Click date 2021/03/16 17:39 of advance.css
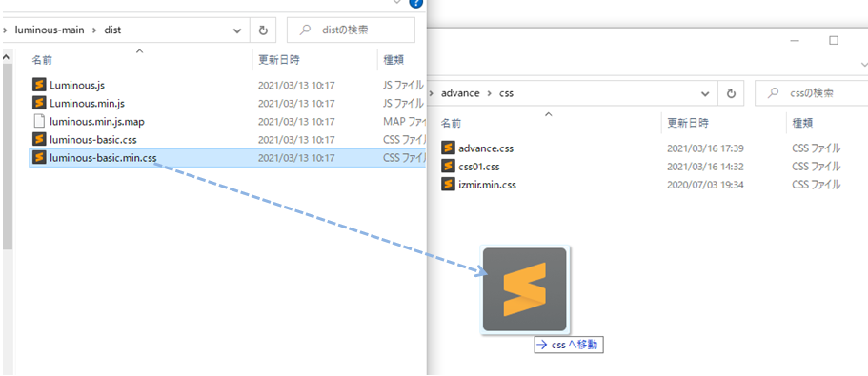The image size is (868, 376). [705, 148]
